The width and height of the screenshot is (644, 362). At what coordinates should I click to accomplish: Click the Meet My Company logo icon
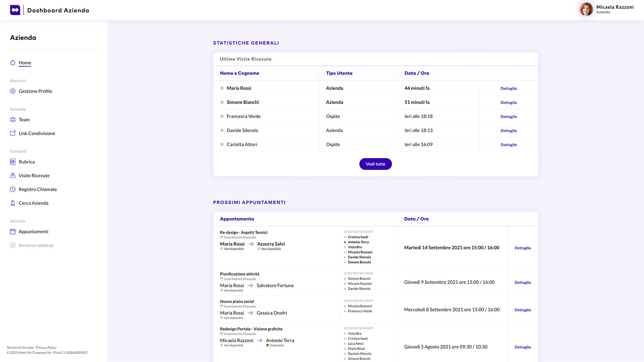point(15,10)
